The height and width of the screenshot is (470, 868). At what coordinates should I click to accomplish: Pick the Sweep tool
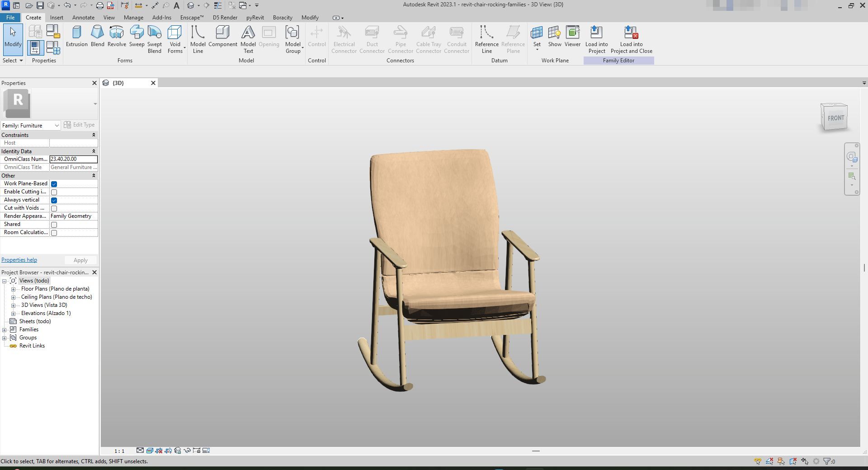(x=137, y=36)
